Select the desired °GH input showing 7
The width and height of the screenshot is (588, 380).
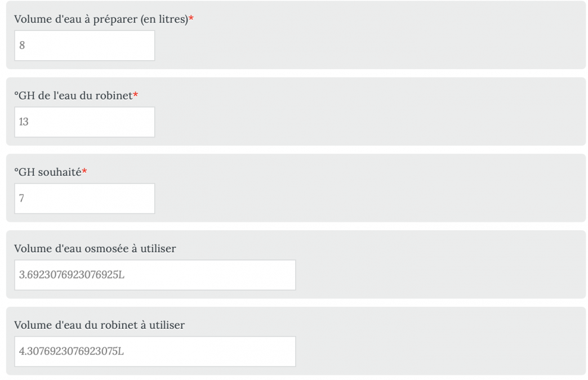point(84,198)
